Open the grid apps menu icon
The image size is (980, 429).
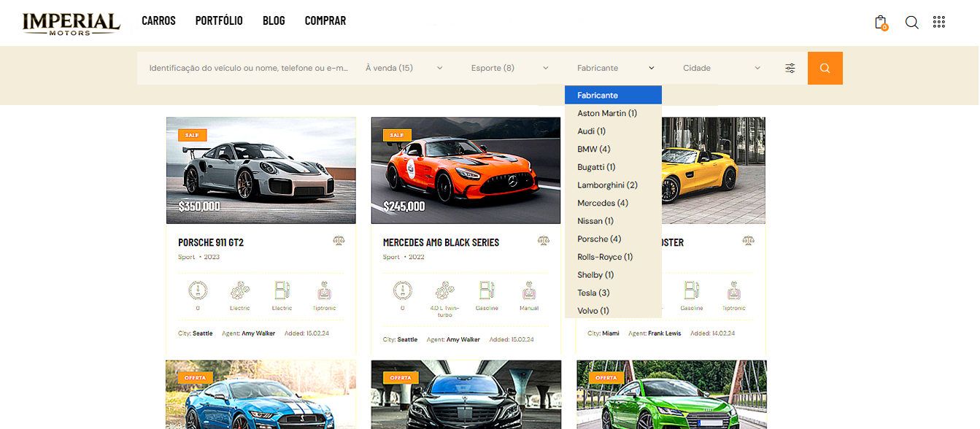point(939,22)
